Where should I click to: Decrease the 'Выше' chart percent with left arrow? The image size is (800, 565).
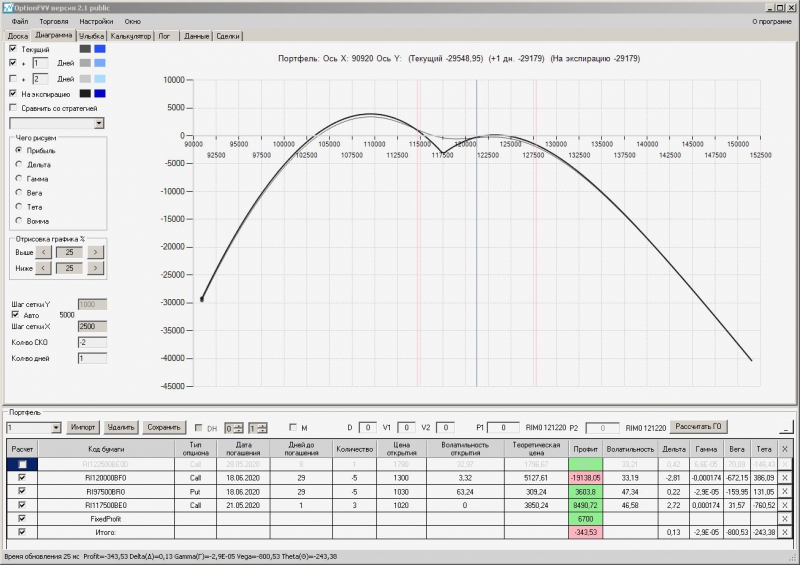coord(44,252)
